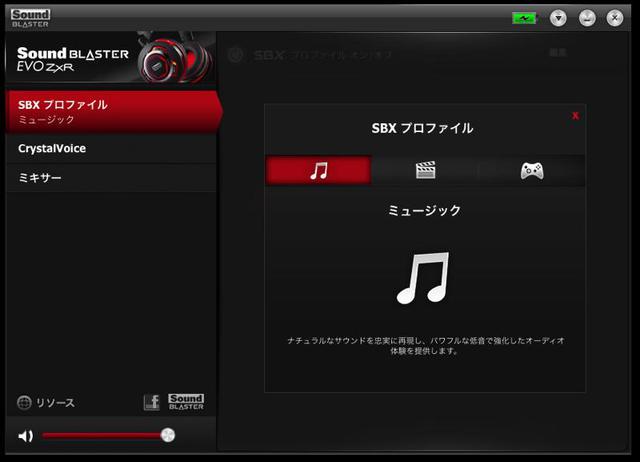Mute audio with the speaker icon
This screenshot has width=640, height=462.
[26, 435]
